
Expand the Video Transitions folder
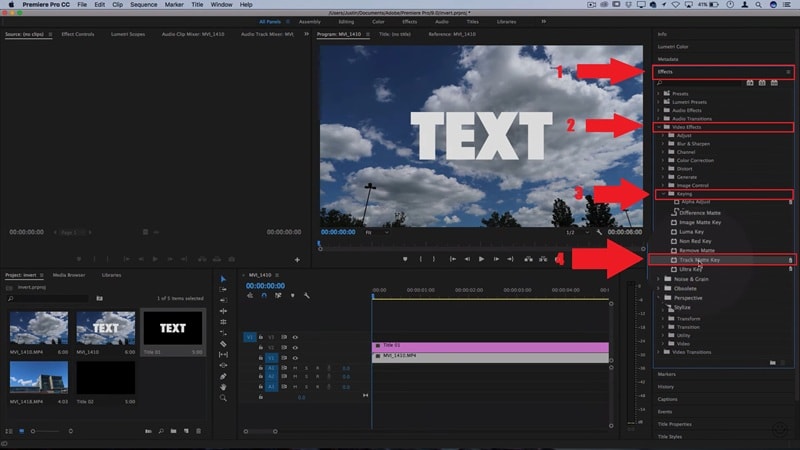(x=658, y=352)
